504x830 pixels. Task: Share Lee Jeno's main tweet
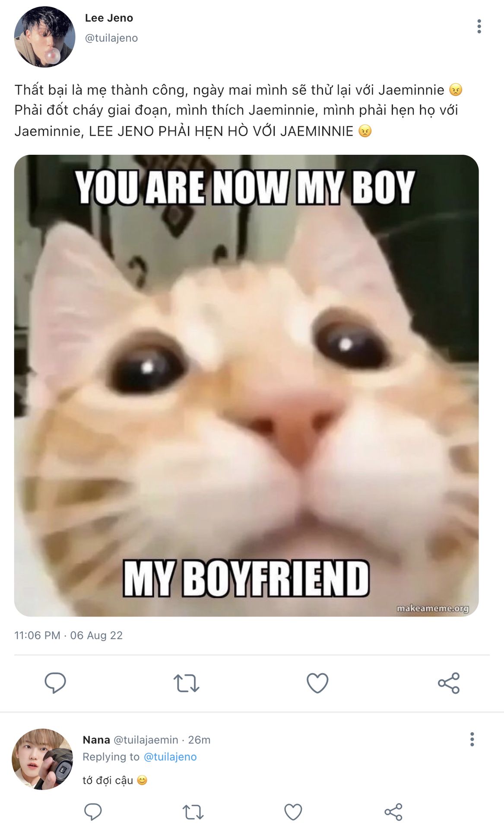(449, 683)
